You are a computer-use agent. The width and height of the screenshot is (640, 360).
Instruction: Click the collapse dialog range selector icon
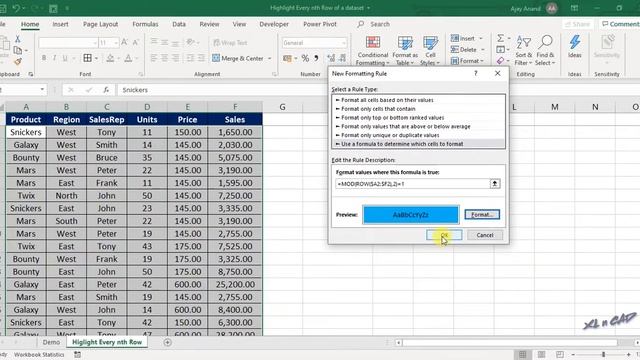[495, 184]
